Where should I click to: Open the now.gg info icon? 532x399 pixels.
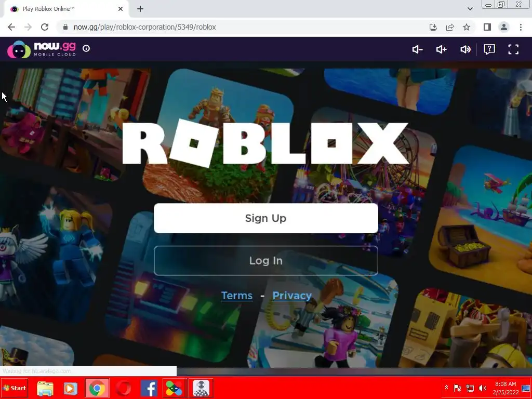click(86, 48)
